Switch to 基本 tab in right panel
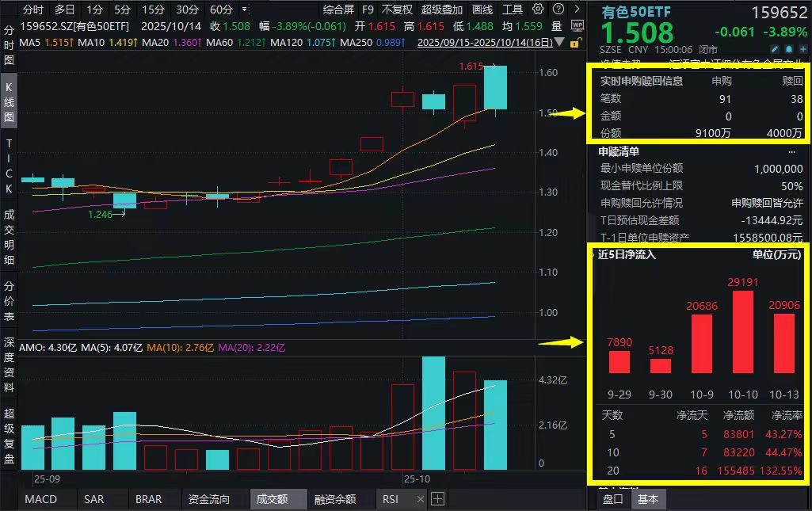The width and height of the screenshot is (812, 511). (x=647, y=499)
